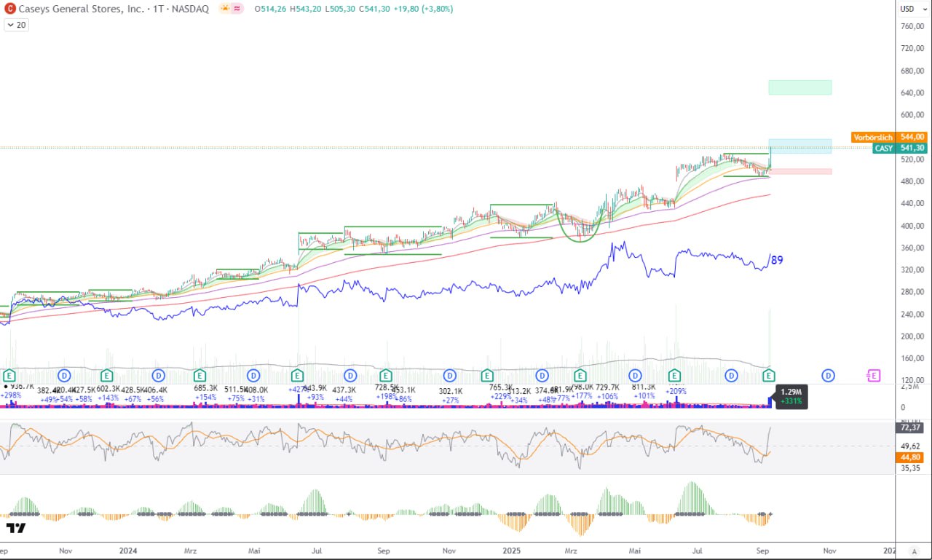Toggle auto-scale with the A button
Image resolution: width=932 pixels, height=560 pixels.
pyautogui.click(x=913, y=551)
